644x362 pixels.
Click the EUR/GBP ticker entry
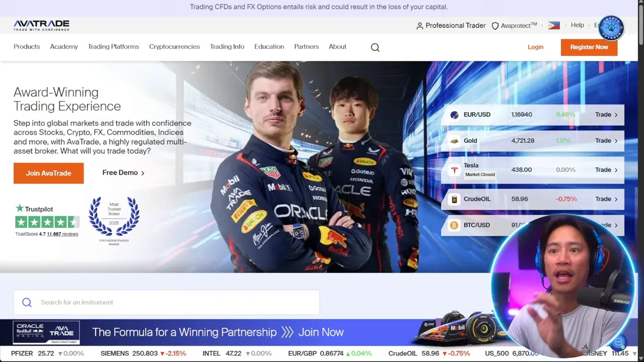(x=330, y=353)
